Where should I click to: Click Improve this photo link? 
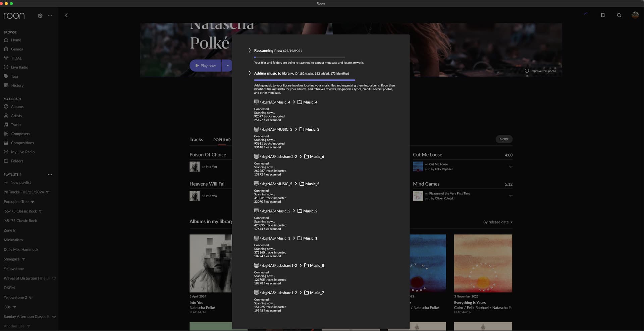(x=540, y=71)
